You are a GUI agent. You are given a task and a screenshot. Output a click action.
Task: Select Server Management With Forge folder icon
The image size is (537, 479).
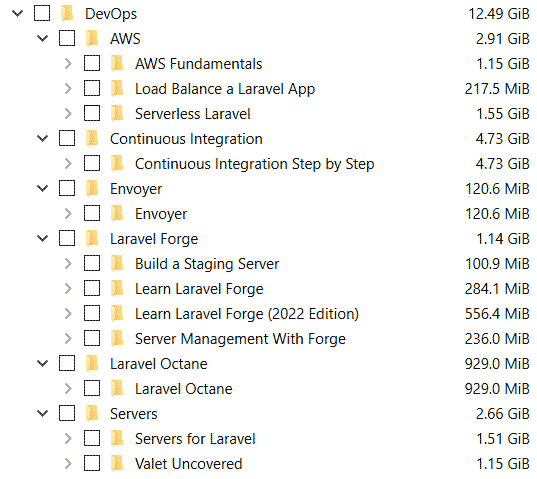pyautogui.click(x=117, y=339)
